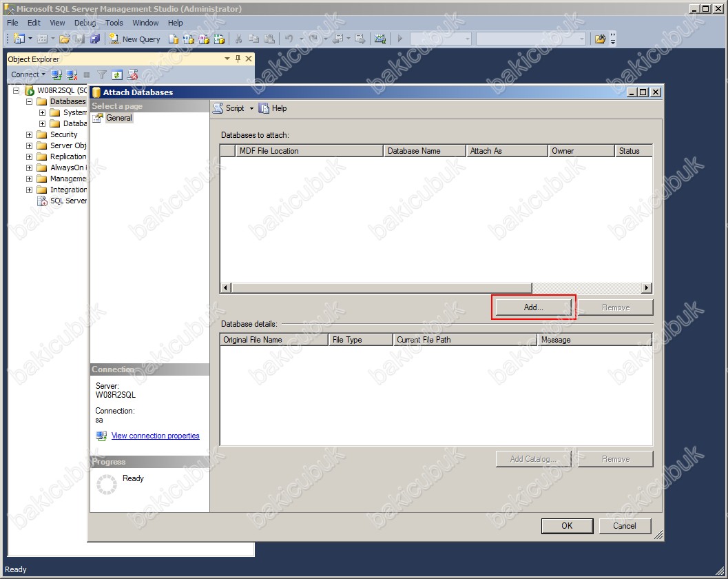Click the Cut scissors toolbar icon

[238, 39]
